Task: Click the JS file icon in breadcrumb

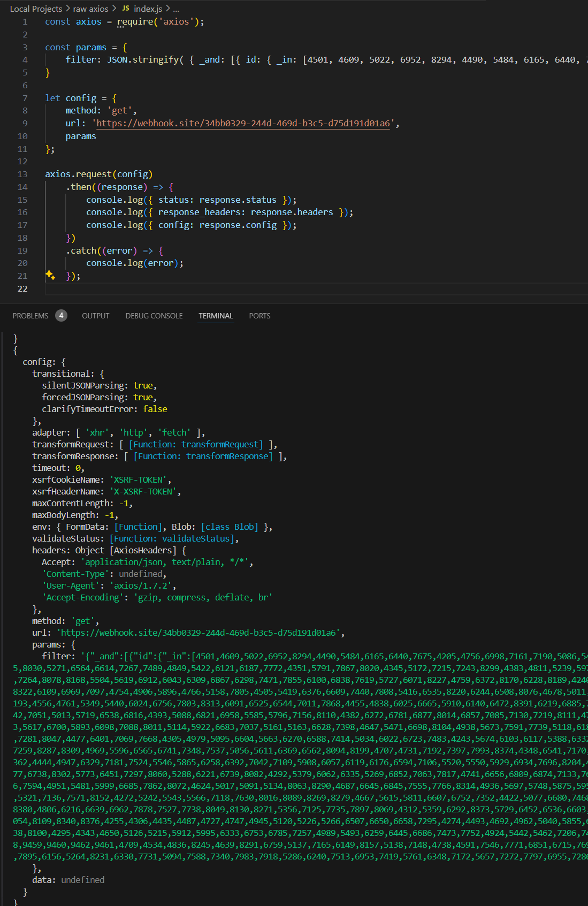Action: click(x=125, y=9)
